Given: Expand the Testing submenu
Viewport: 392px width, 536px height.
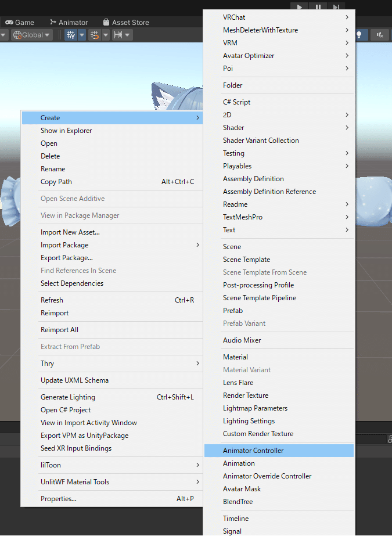Looking at the screenshot, I should [x=279, y=153].
